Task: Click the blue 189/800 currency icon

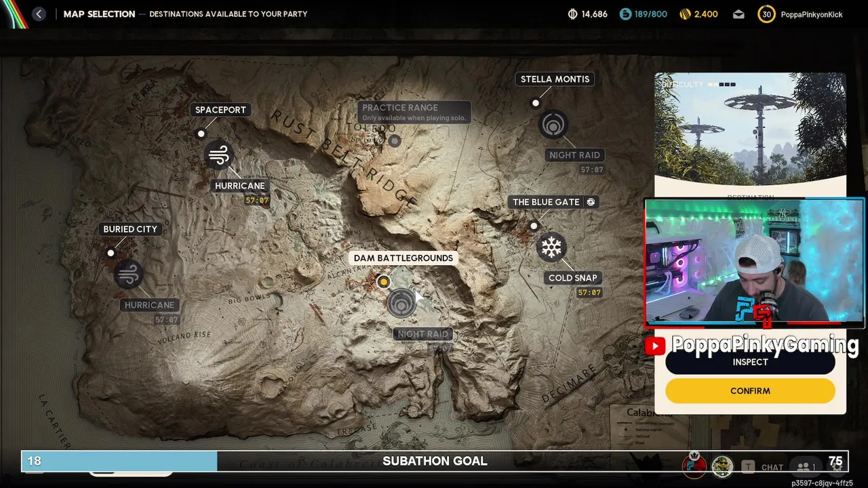Action: [625, 14]
